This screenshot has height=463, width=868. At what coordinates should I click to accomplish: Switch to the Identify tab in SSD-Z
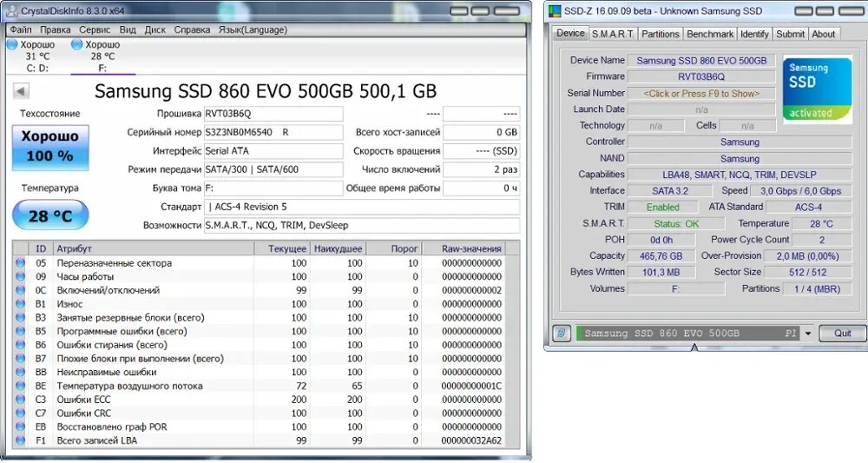(x=754, y=35)
